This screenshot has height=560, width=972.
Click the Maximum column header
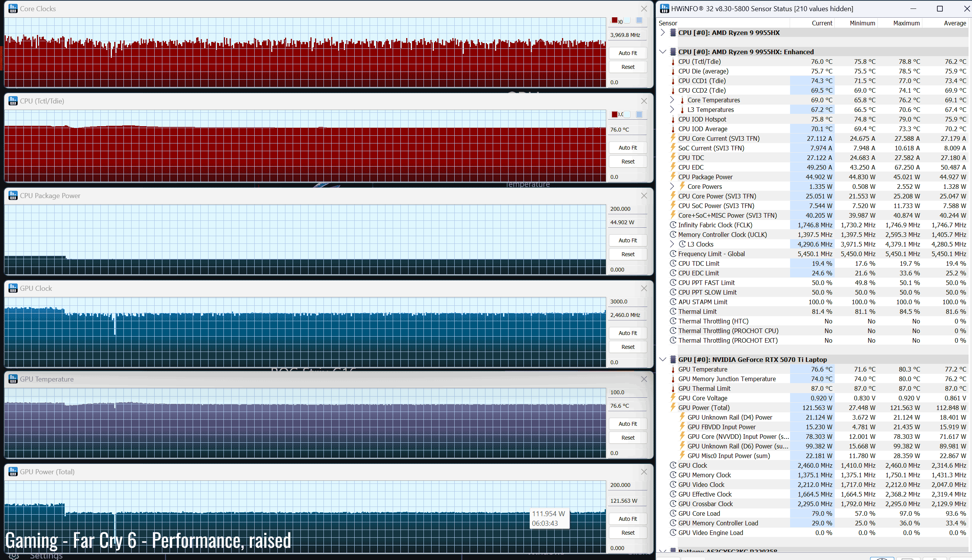click(x=906, y=23)
